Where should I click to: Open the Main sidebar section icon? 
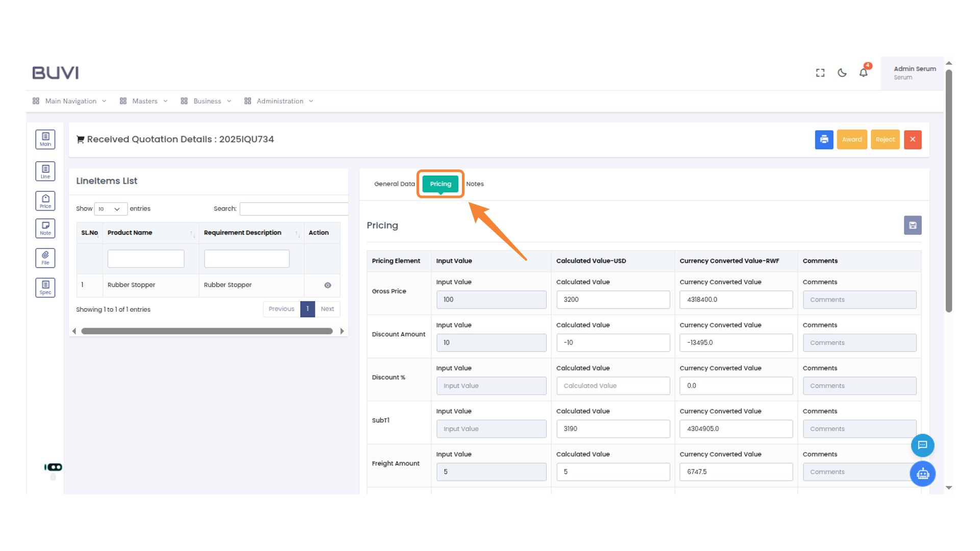(45, 139)
